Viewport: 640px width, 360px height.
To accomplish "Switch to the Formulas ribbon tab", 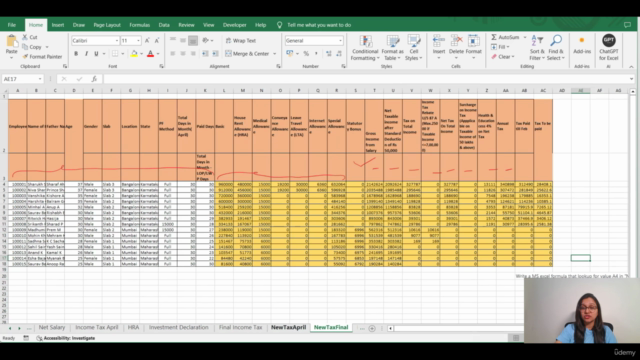I will pyautogui.click(x=140, y=25).
